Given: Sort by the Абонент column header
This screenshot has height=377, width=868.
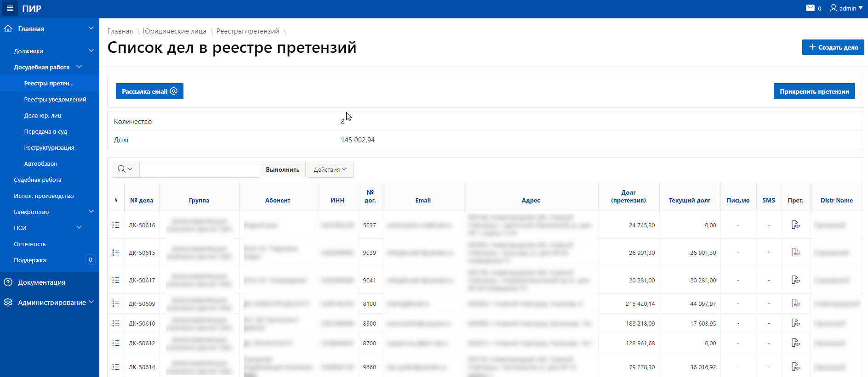Looking at the screenshot, I should click(278, 200).
